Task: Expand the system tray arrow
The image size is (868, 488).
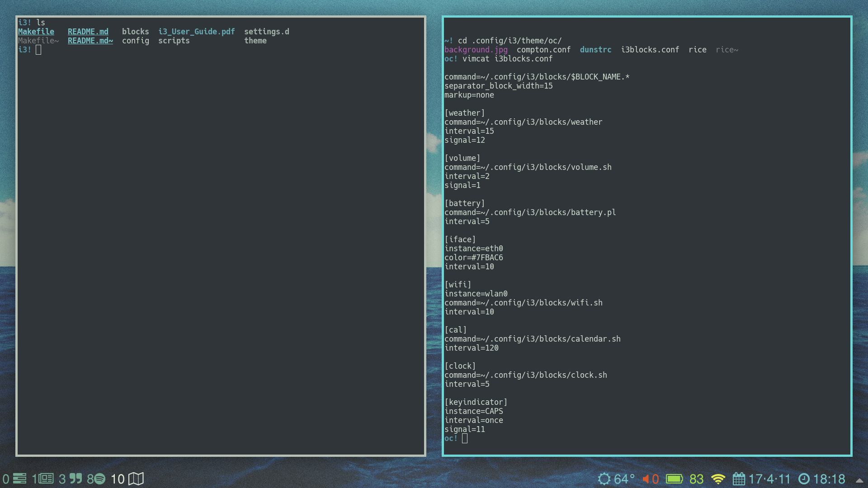Action: [x=859, y=480]
